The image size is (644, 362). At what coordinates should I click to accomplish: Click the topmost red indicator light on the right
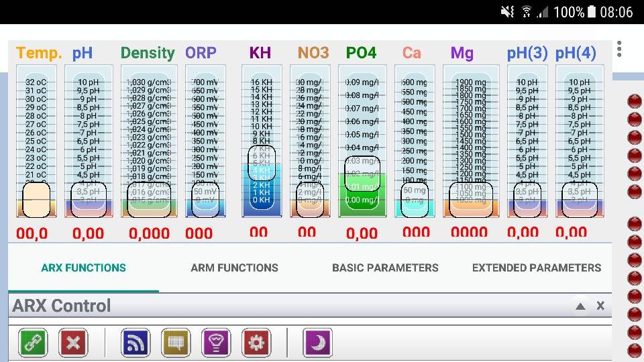[634, 101]
